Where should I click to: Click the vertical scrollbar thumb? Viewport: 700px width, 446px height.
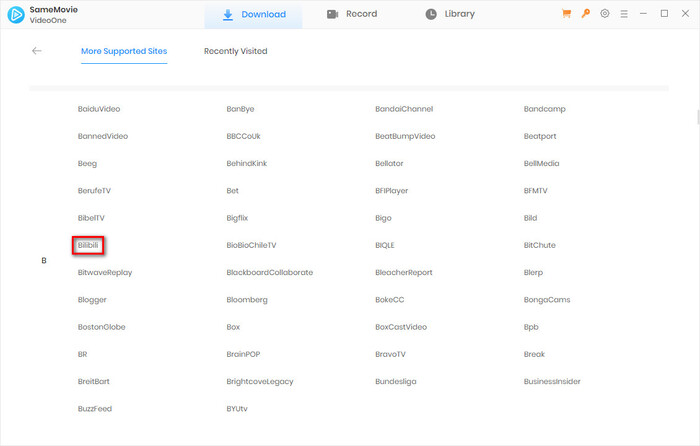698,117
